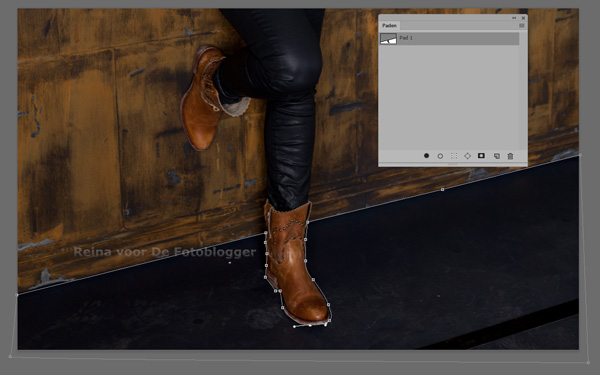The image size is (600, 375).
Task: Open the Paden panel options menu
Action: [521, 25]
